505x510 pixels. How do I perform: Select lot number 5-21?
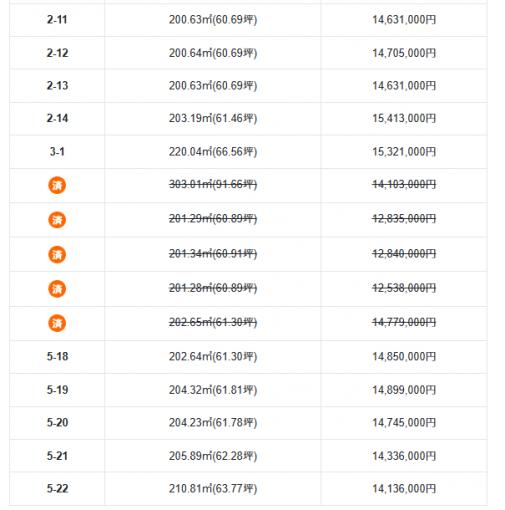57,456
